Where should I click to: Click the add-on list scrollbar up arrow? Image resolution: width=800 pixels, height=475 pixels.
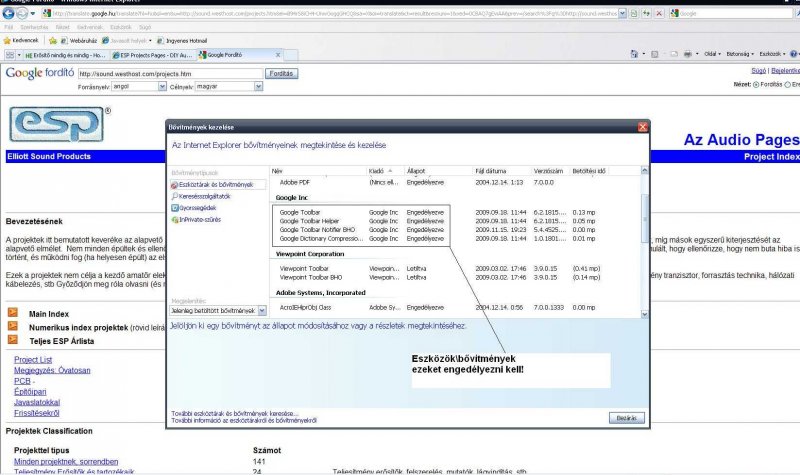[x=644, y=170]
